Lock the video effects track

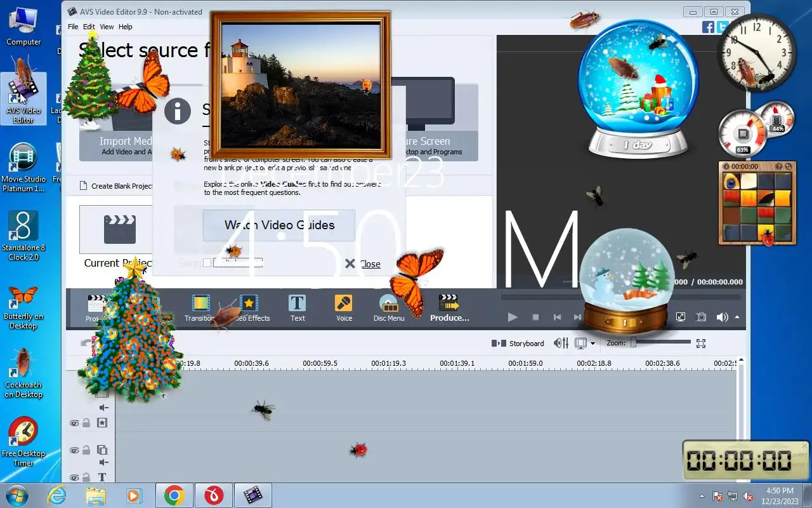[x=86, y=423]
